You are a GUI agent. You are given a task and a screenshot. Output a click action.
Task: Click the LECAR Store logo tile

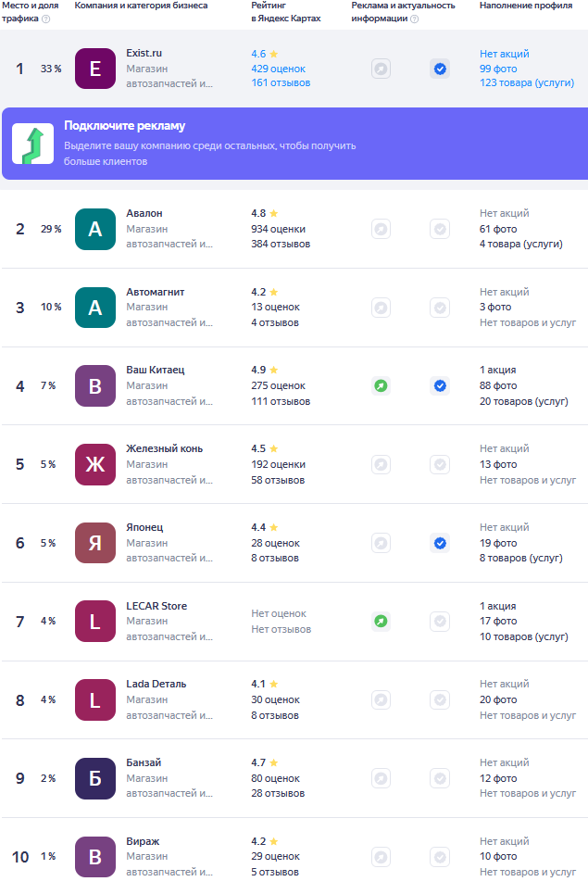95,622
